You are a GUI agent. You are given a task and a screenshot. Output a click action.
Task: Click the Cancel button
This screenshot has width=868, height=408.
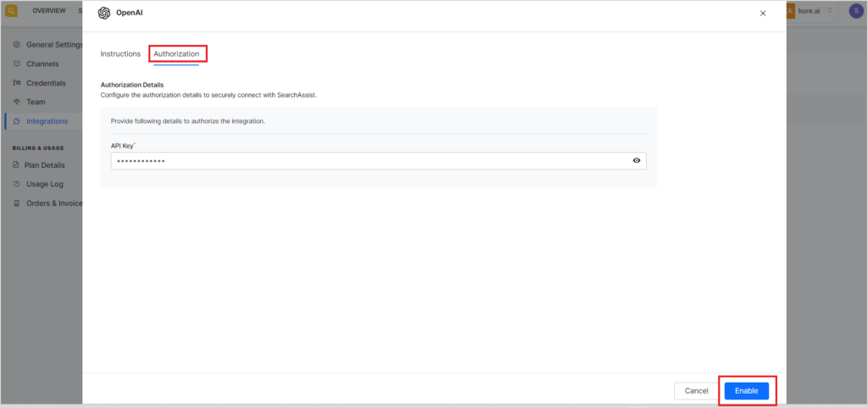click(696, 391)
